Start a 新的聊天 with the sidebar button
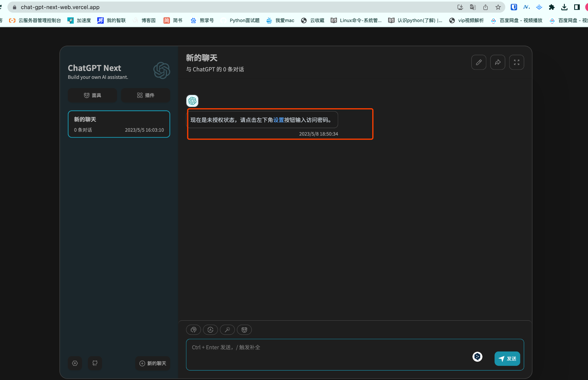The image size is (588, 380). 153,363
